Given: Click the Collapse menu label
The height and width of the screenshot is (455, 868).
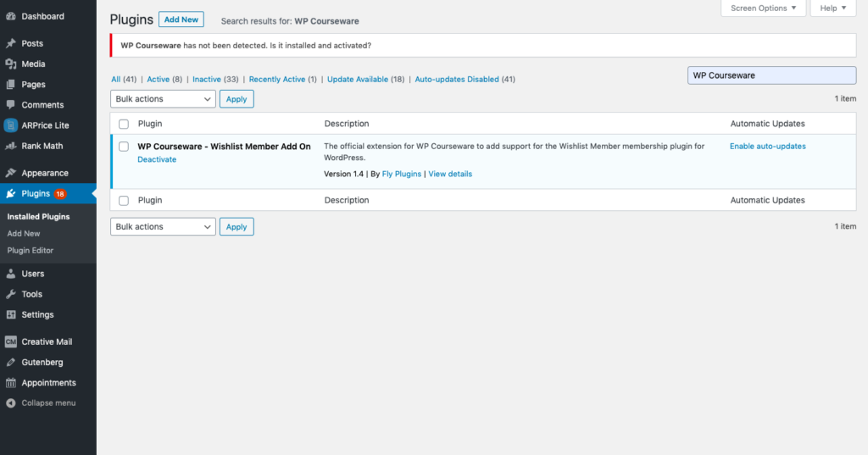Looking at the screenshot, I should (48, 403).
